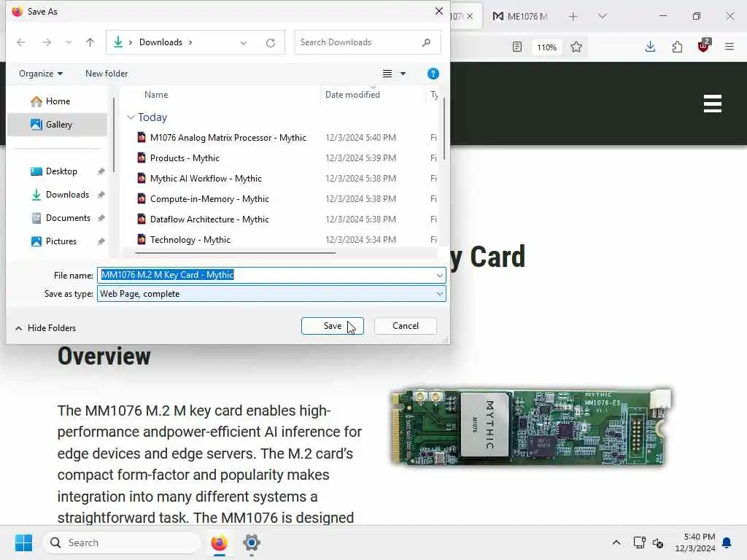
Task: Select Mythic AI Workflow - Mythic file
Action: tap(205, 179)
